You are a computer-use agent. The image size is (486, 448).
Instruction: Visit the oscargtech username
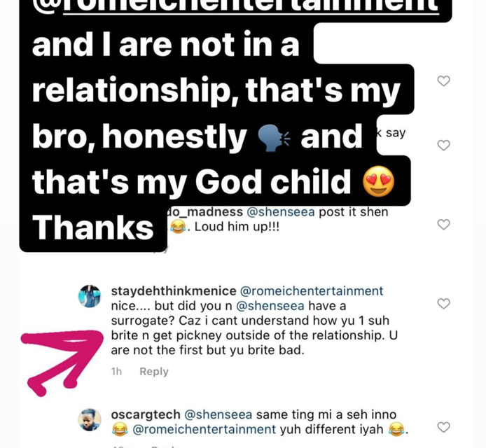(x=146, y=414)
